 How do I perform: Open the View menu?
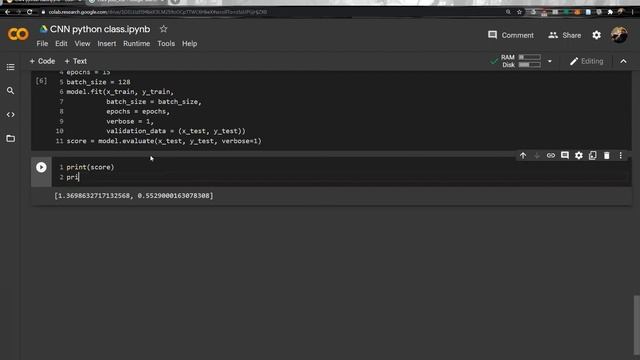[82, 44]
